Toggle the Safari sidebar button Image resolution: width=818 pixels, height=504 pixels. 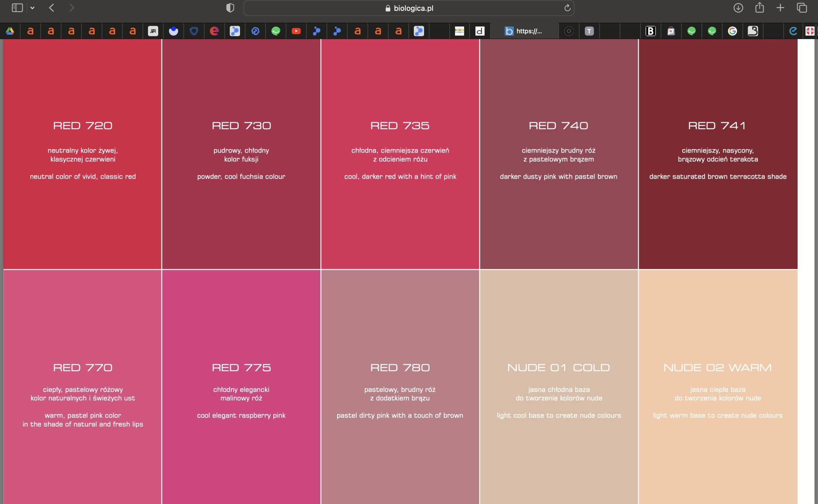17,8
